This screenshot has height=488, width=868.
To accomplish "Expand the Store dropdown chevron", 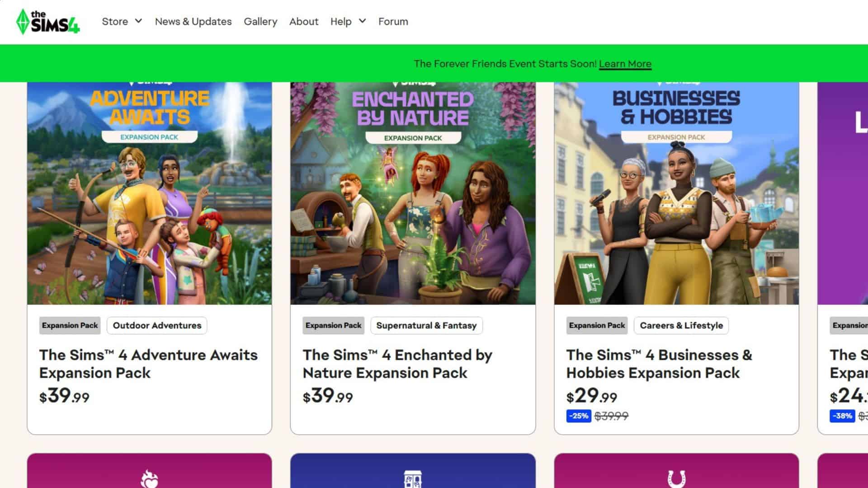I will pos(138,21).
